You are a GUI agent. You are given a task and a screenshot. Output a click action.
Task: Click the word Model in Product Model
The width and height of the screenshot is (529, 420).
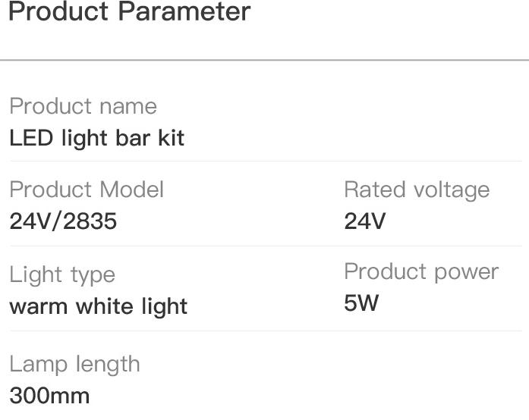[132, 190]
